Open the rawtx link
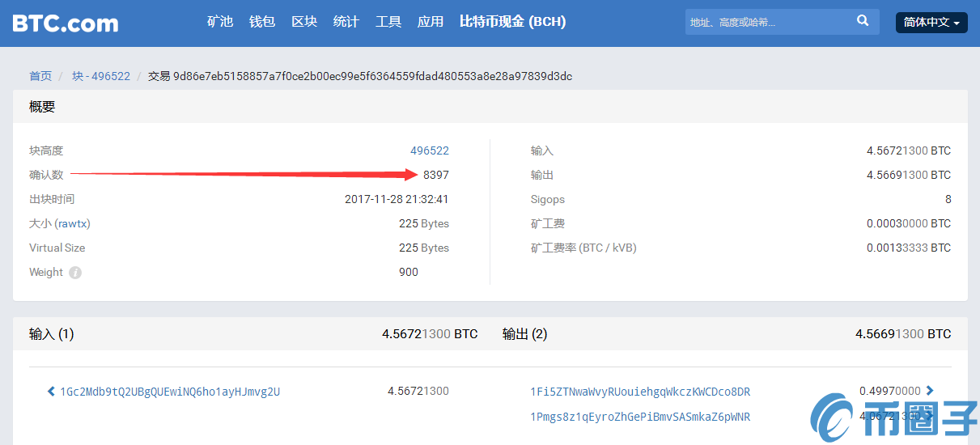Image resolution: width=980 pixels, height=445 pixels. click(x=73, y=223)
